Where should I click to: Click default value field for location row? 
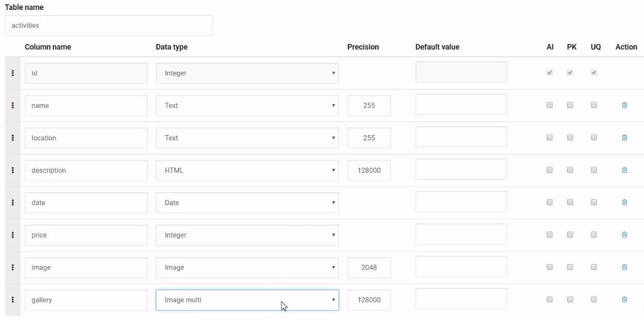pyautogui.click(x=461, y=137)
